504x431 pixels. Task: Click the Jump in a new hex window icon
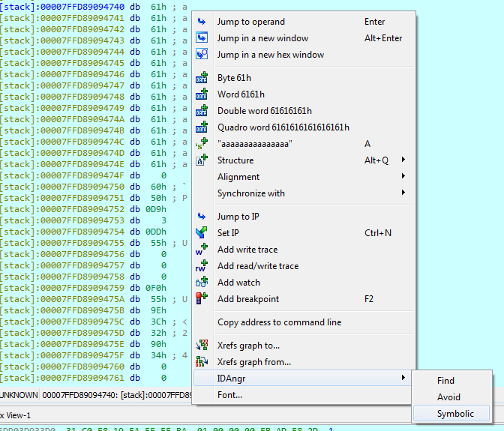coord(202,54)
